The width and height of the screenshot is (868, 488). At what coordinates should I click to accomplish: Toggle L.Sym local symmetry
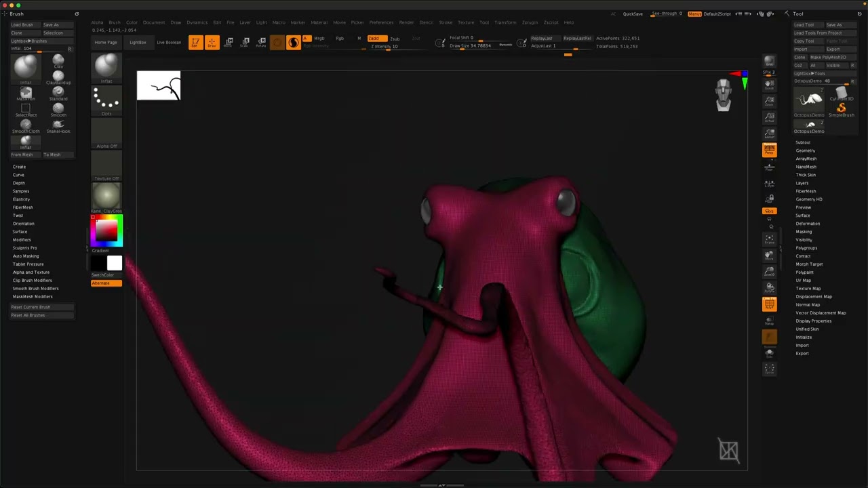click(x=769, y=183)
